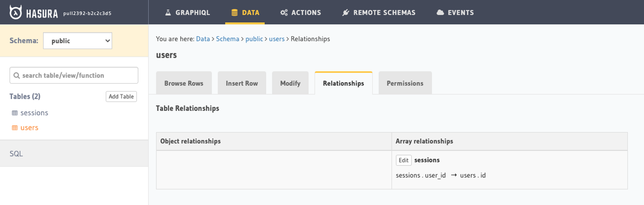Viewport: 644px width, 205px height.
Task: Click the Data database icon
Action: pos(235,13)
